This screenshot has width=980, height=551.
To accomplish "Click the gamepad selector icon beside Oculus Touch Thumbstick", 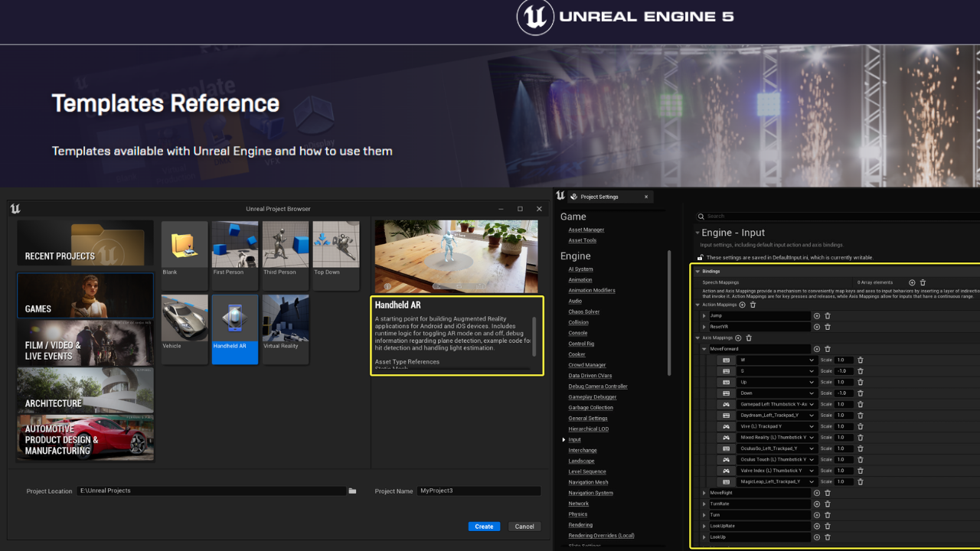I will click(726, 459).
